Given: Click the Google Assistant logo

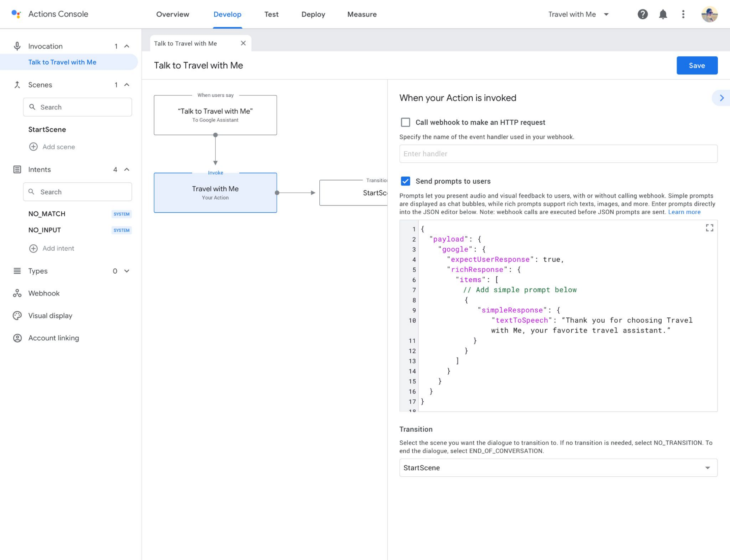Looking at the screenshot, I should [x=16, y=14].
